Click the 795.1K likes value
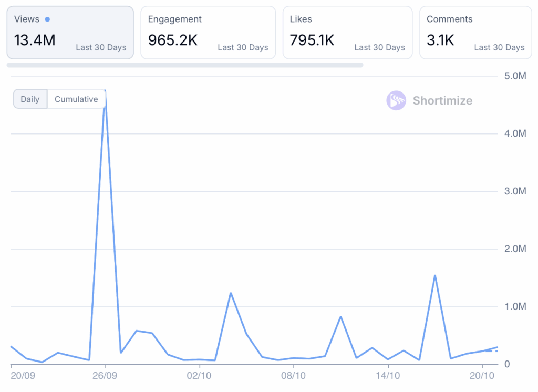 click(x=312, y=40)
